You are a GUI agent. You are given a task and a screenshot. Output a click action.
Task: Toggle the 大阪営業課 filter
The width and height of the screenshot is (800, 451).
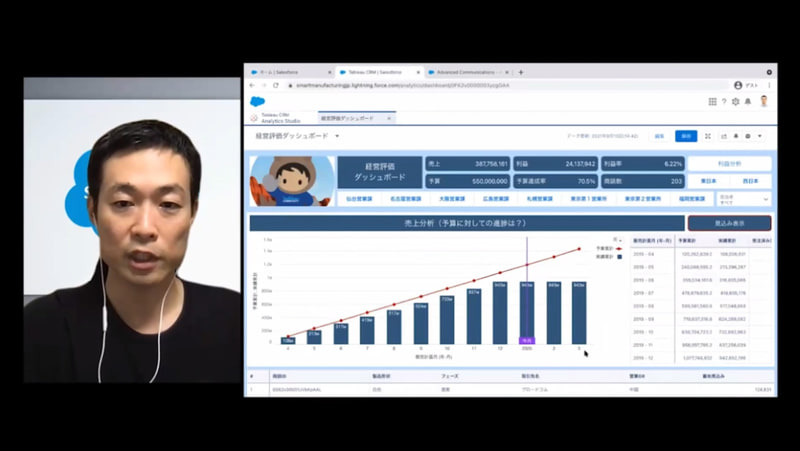452,199
